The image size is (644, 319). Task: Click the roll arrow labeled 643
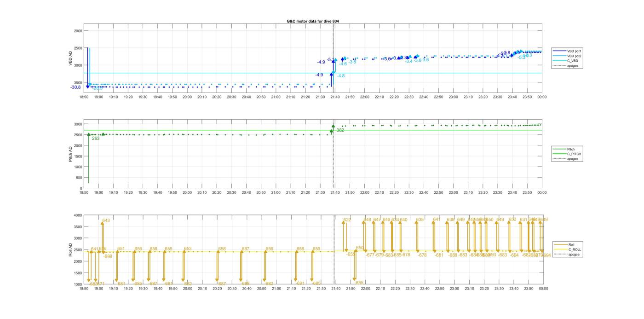(x=102, y=237)
